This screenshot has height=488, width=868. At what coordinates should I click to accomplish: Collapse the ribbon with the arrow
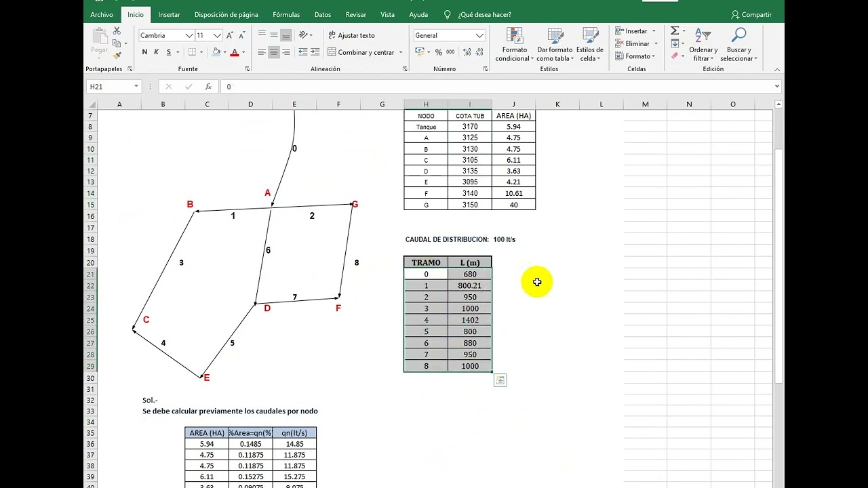pyautogui.click(x=777, y=69)
